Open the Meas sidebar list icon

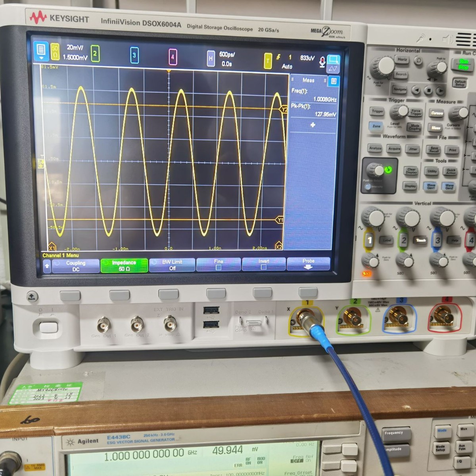[x=334, y=81]
